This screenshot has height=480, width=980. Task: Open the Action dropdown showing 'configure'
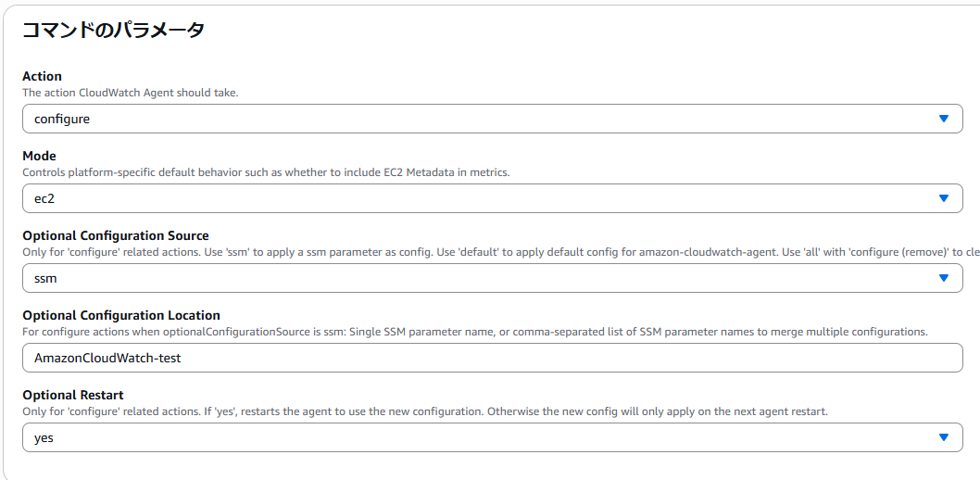pos(463,119)
